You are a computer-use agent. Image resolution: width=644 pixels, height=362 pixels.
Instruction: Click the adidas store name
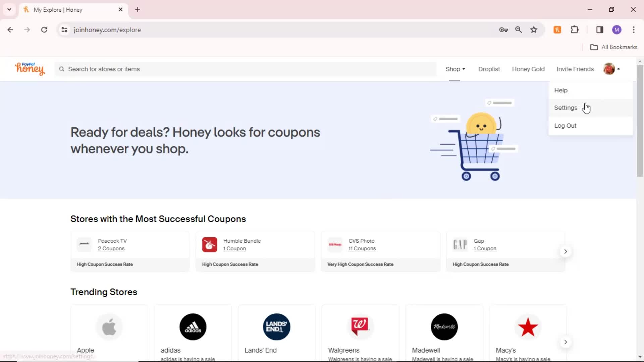pos(170,350)
